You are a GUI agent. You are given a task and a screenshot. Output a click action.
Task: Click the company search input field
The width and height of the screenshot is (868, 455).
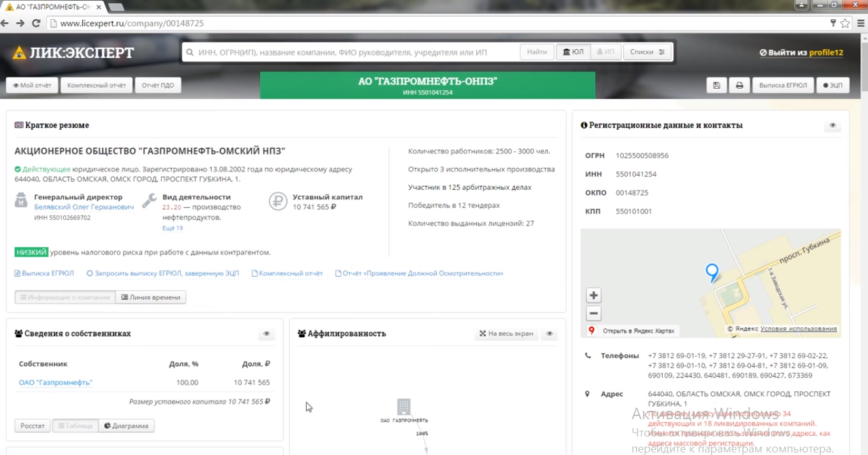click(352, 52)
